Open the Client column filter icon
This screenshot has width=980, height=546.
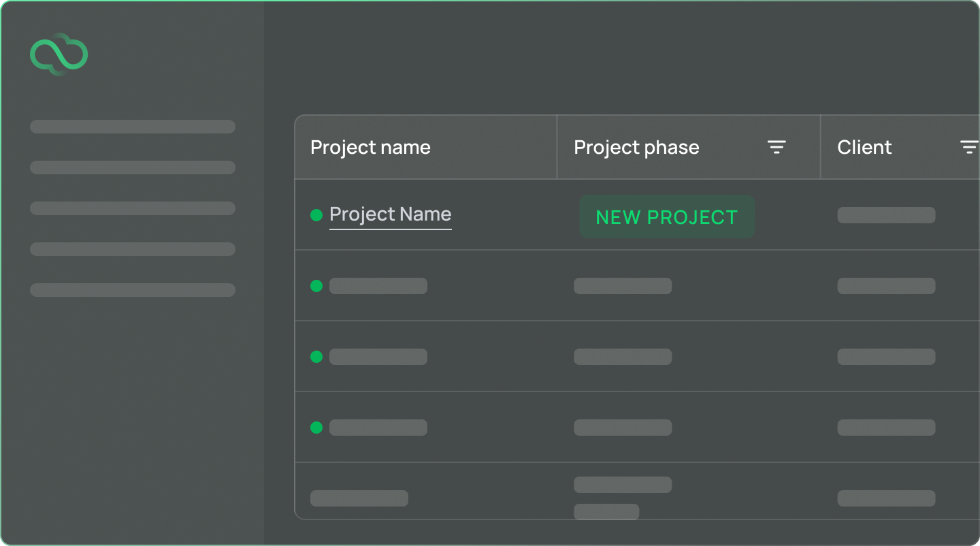(x=969, y=147)
